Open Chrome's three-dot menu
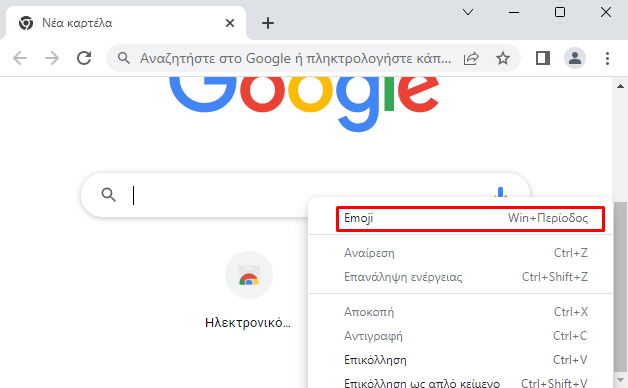628x388 pixels. 607,58
